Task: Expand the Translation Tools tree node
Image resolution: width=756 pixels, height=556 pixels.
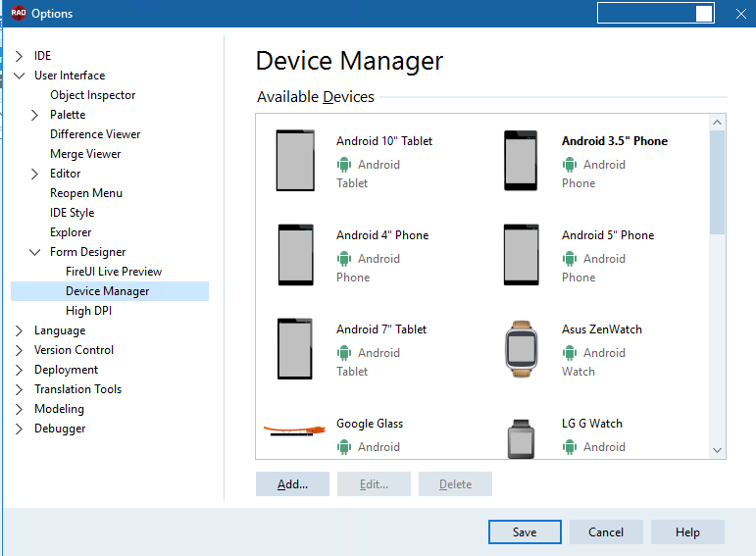Action: pyautogui.click(x=19, y=389)
